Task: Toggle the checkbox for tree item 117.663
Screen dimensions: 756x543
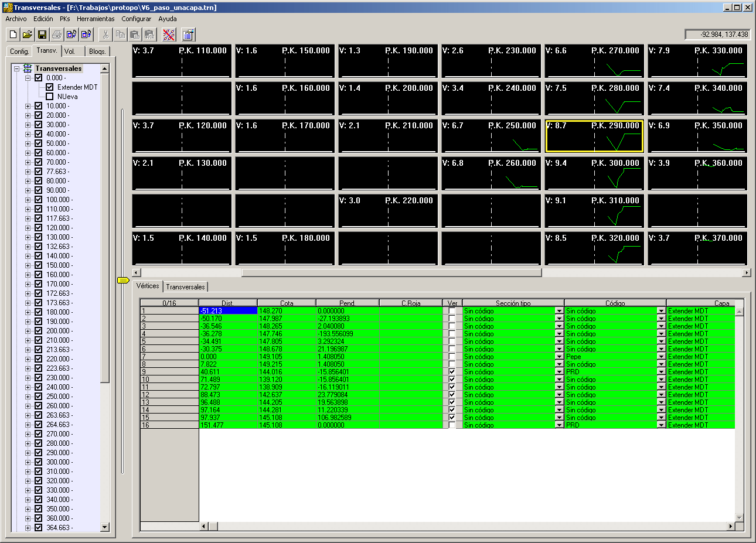Action: 39,218
